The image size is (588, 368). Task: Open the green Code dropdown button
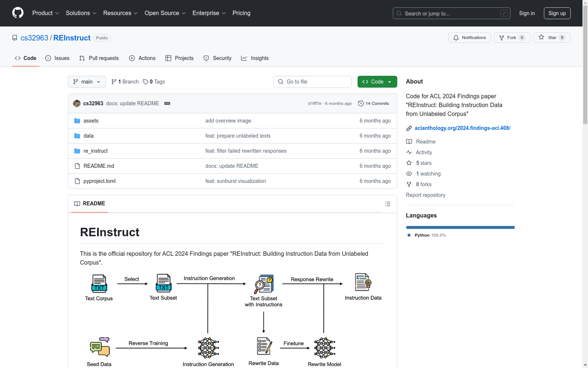377,82
